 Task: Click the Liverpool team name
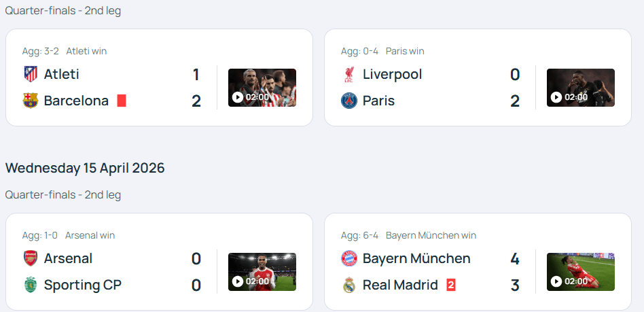(x=392, y=74)
